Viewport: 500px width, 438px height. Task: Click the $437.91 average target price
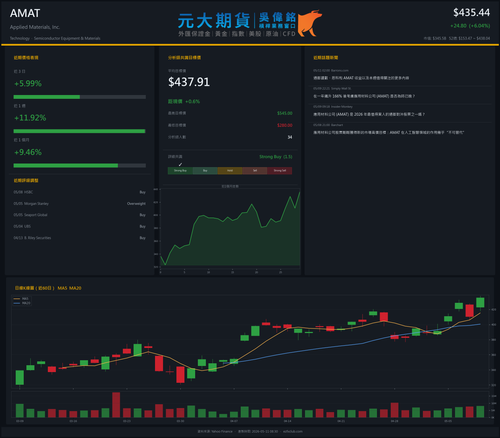[189, 82]
